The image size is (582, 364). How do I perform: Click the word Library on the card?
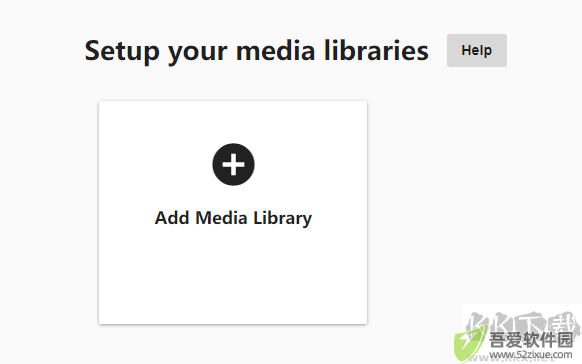pos(282,218)
